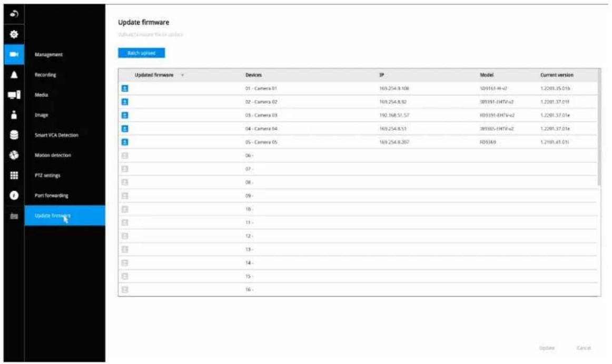Viewport: 612px width, 364px height.
Task: Open the storage database icon in the sidebar
Action: pos(14,135)
